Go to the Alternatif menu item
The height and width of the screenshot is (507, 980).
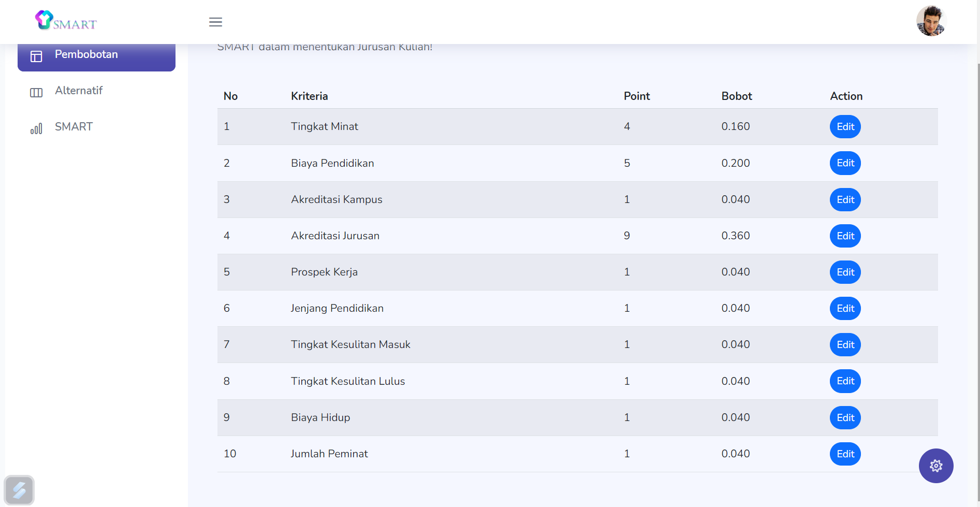click(x=79, y=91)
